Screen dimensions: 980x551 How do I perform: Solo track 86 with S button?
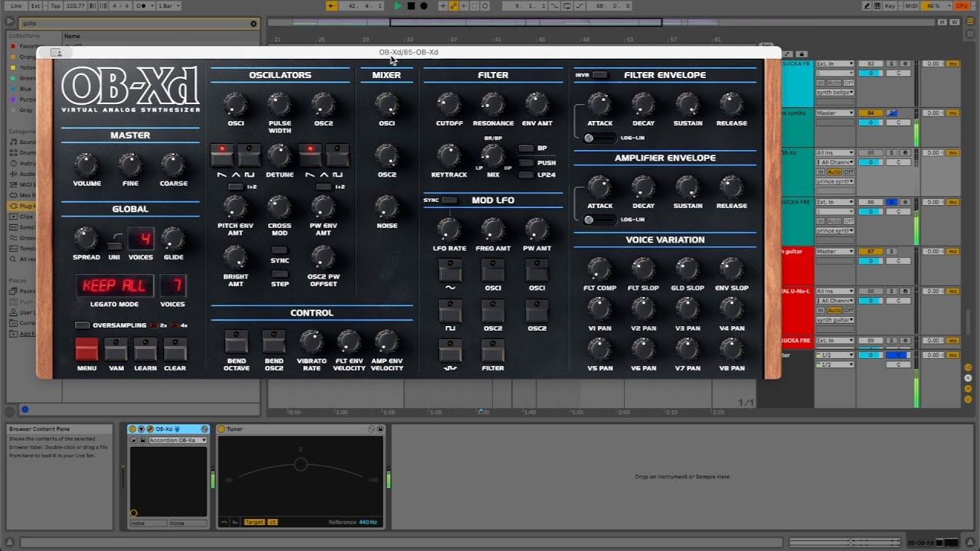click(x=891, y=202)
